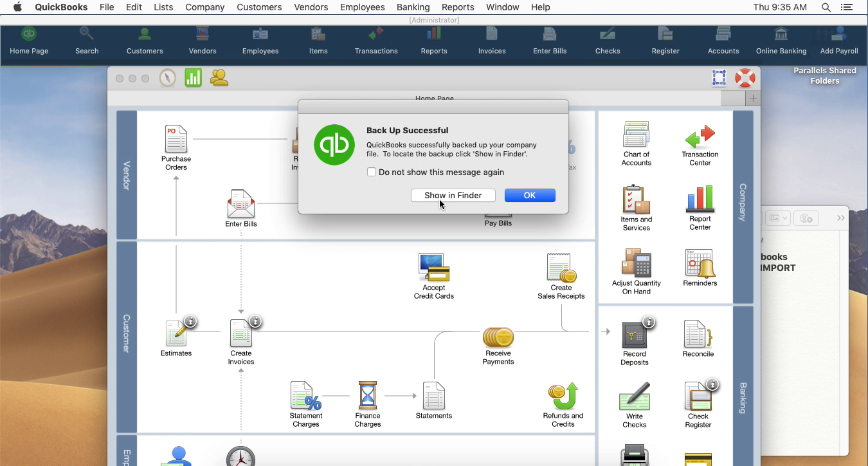This screenshot has height=466, width=868.
Task: Click info badge on Estimates
Action: point(190,321)
